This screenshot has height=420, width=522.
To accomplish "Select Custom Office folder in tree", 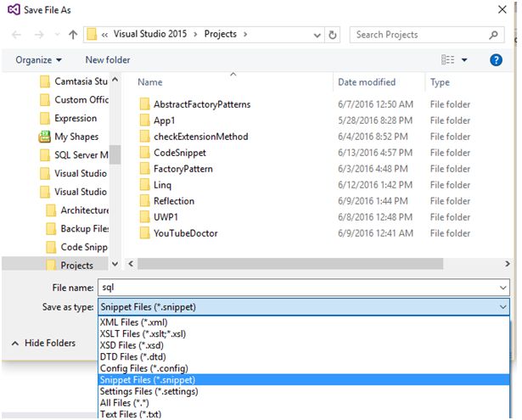I will (74, 99).
